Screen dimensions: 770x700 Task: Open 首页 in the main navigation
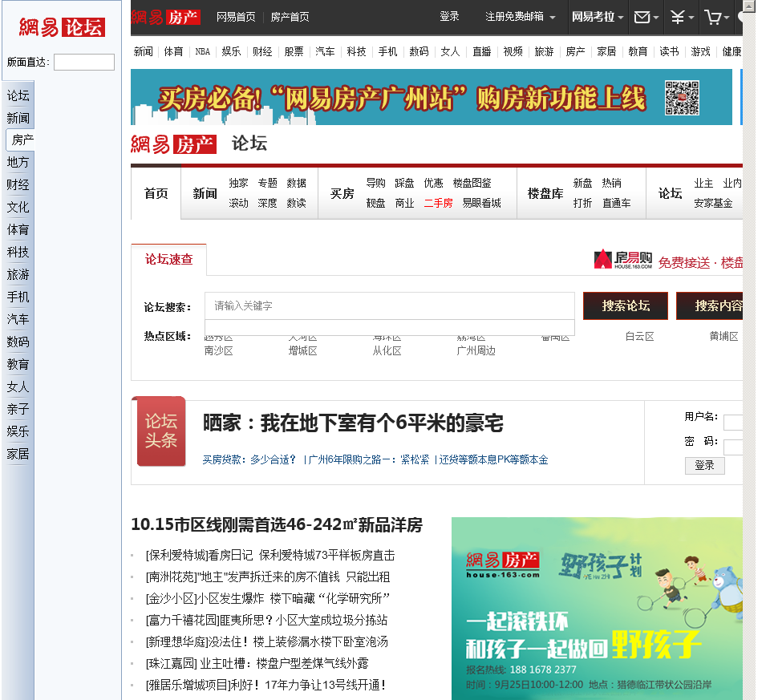pyautogui.click(x=156, y=193)
